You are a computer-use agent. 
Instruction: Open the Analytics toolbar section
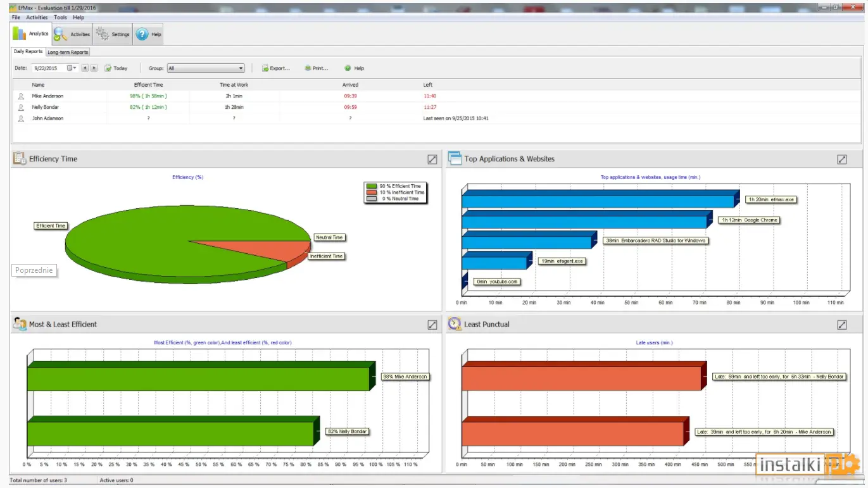tap(31, 34)
